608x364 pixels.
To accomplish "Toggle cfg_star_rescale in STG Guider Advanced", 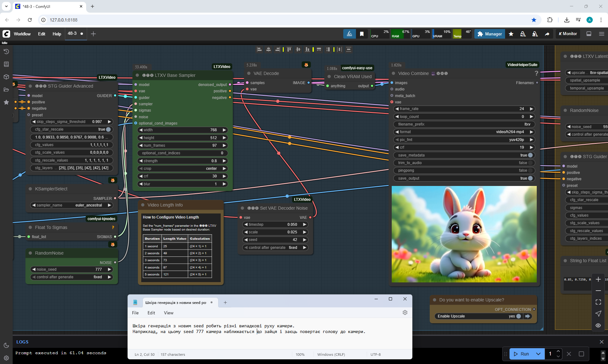I will point(108,129).
